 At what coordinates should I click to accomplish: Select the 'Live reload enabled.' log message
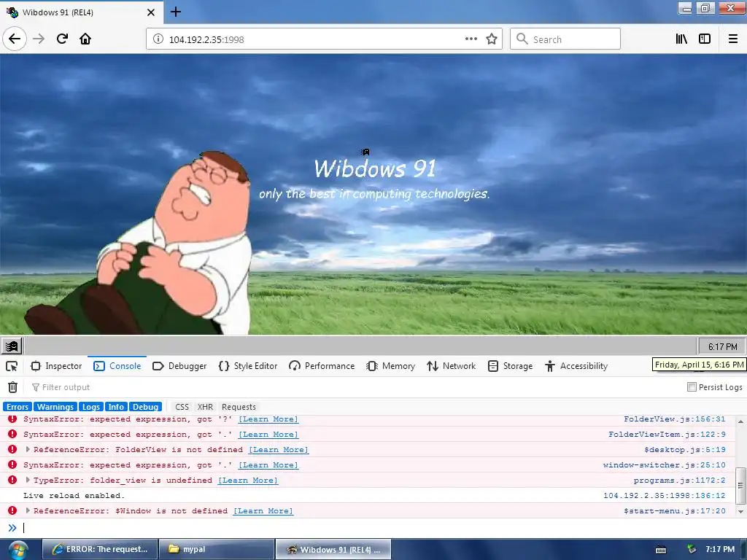pyautogui.click(x=74, y=495)
